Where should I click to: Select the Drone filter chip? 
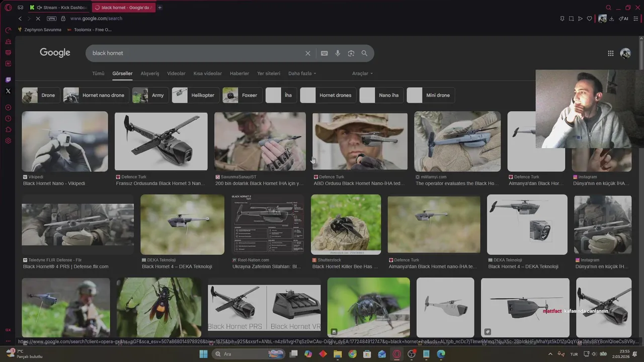[x=41, y=95]
